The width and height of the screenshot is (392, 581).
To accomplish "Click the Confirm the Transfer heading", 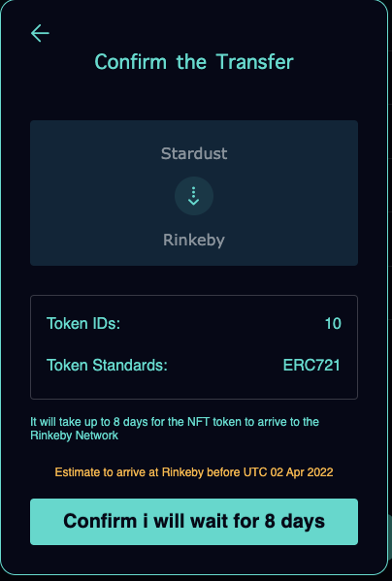I will tap(194, 61).
